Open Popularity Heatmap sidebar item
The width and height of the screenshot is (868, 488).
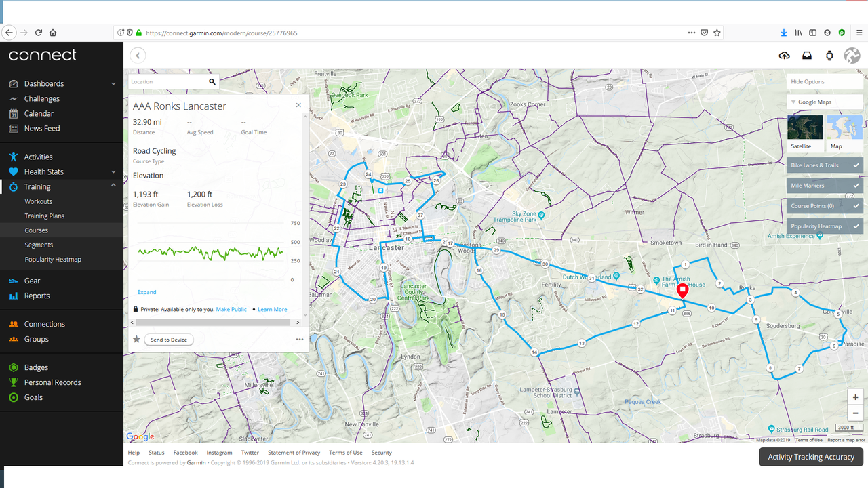(x=53, y=260)
